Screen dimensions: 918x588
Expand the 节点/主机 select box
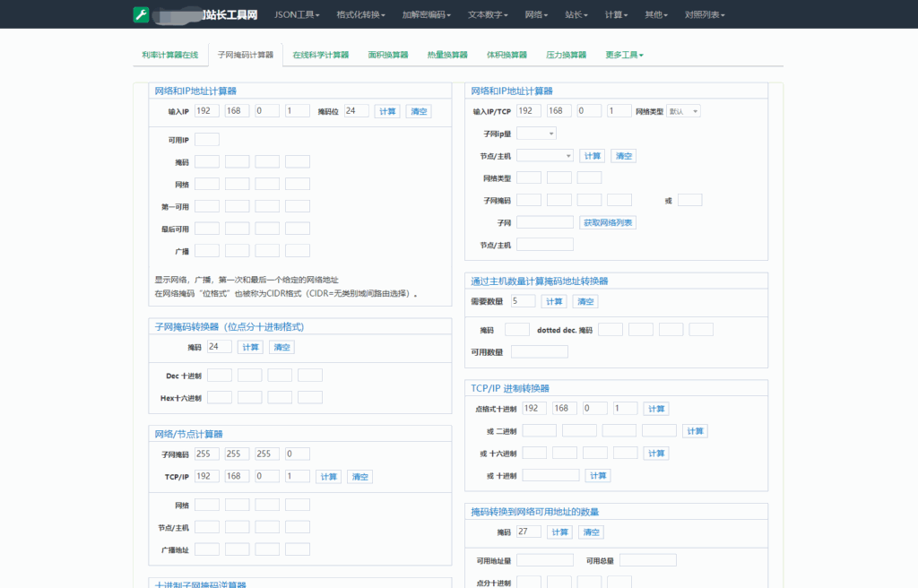544,155
